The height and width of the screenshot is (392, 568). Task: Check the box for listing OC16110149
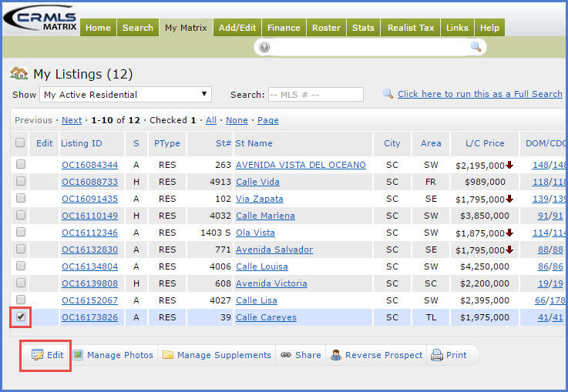(x=21, y=215)
